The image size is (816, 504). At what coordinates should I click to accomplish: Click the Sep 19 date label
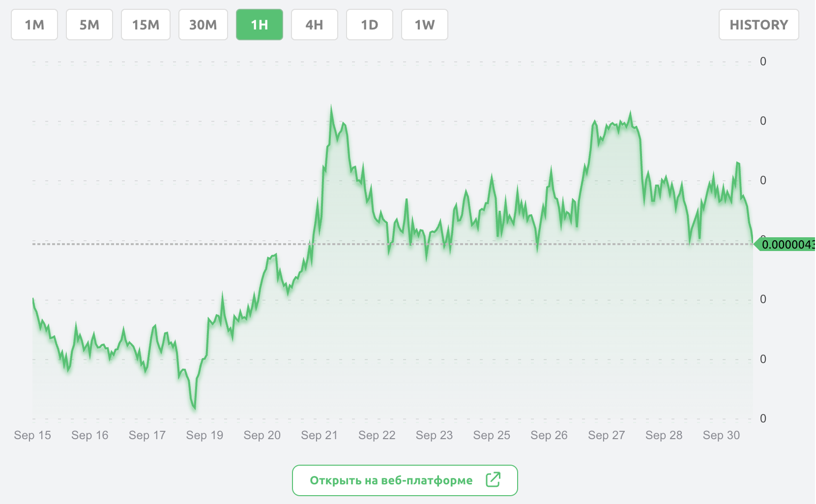(x=204, y=435)
